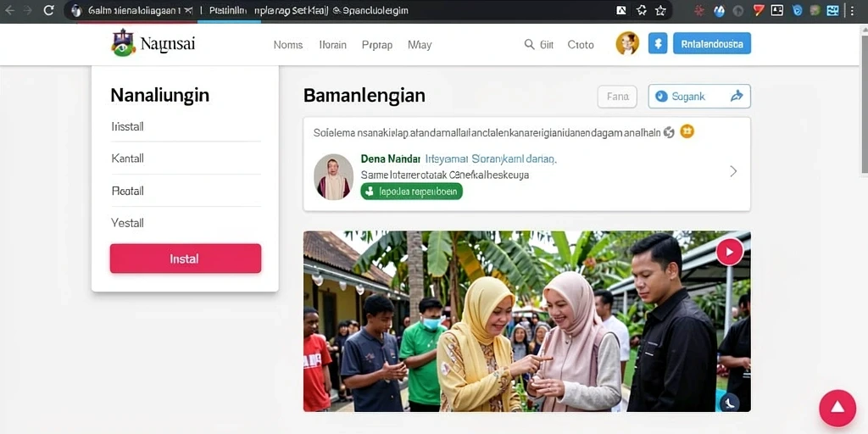Image resolution: width=868 pixels, height=434 pixels.
Task: Click the white square icon in address bar
Action: click(x=621, y=10)
